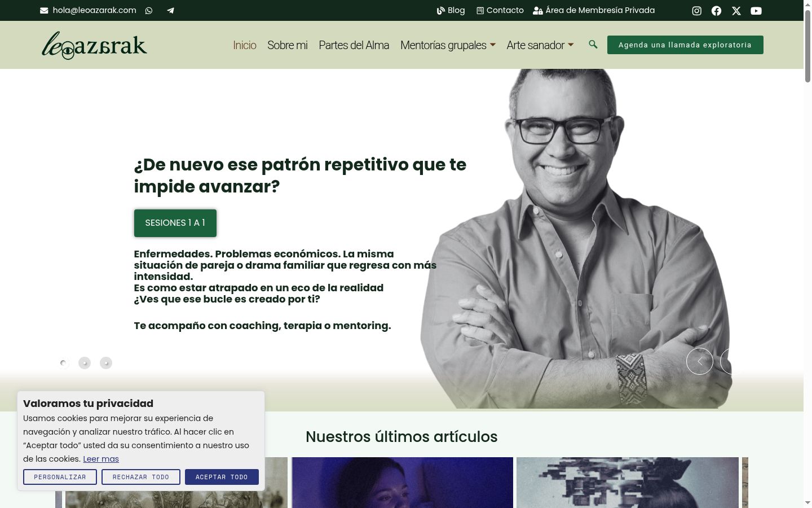Open the X (Twitter) icon
This screenshot has width=812, height=508.
(736, 11)
